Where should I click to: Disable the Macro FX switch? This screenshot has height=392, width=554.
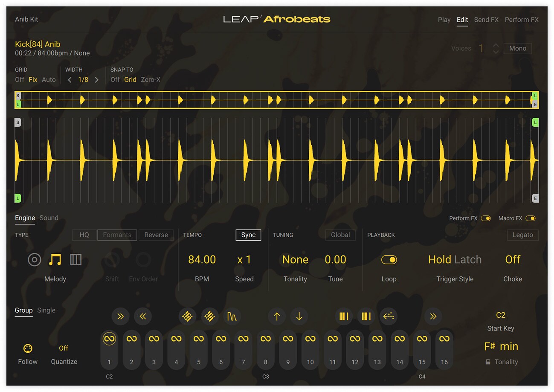coord(530,218)
